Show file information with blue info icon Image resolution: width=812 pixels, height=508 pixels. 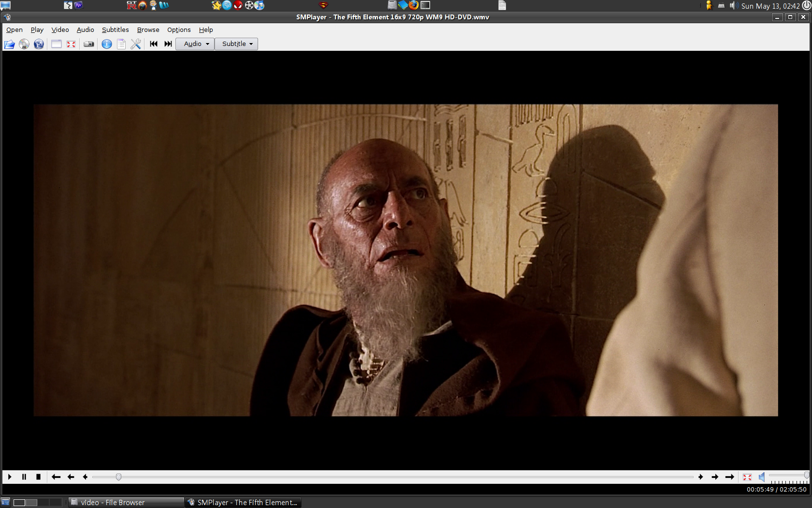[x=107, y=44]
